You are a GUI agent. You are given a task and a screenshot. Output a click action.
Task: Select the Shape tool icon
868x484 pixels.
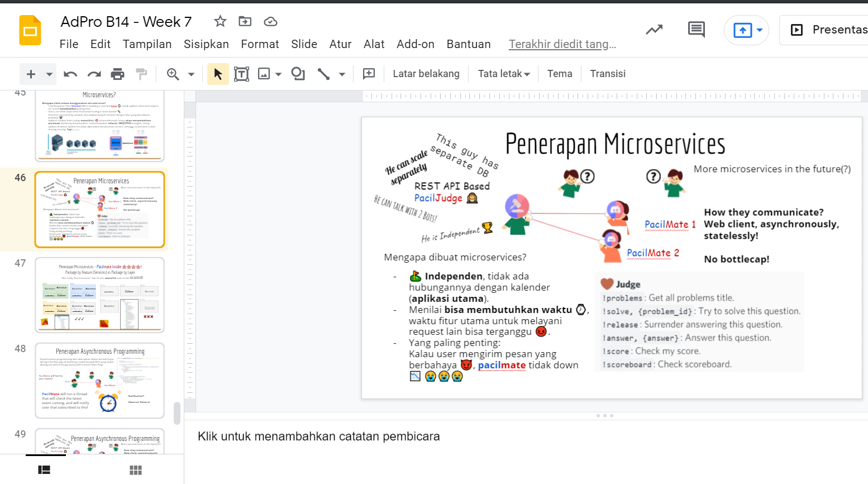[298, 74]
